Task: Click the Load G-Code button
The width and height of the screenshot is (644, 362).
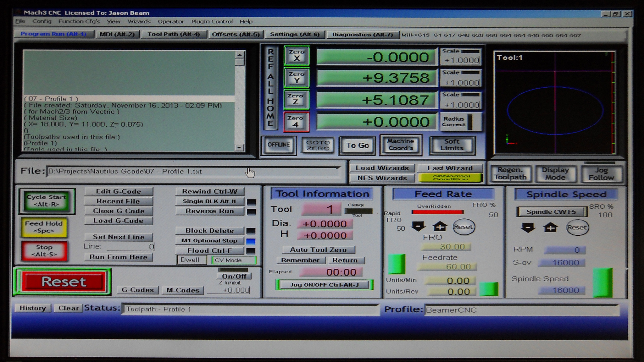Action: pos(118,221)
